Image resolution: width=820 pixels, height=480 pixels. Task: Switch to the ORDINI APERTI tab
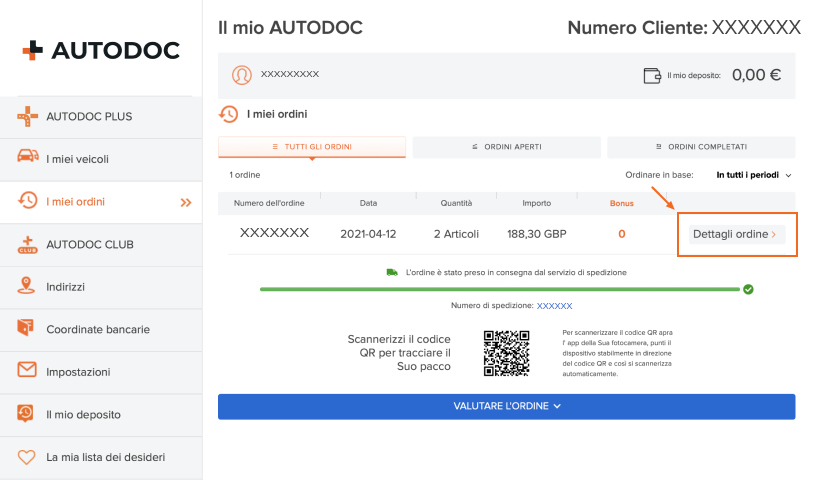coord(506,147)
